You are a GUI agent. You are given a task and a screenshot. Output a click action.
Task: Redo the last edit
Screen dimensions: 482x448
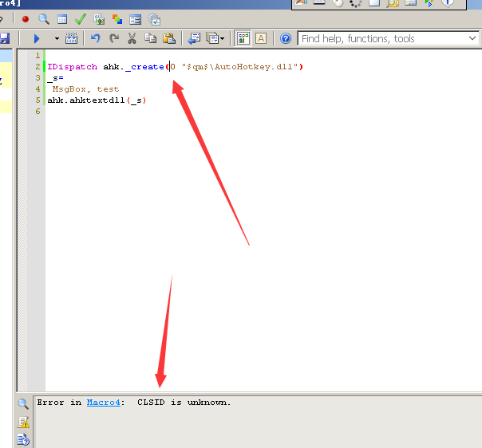[114, 38]
